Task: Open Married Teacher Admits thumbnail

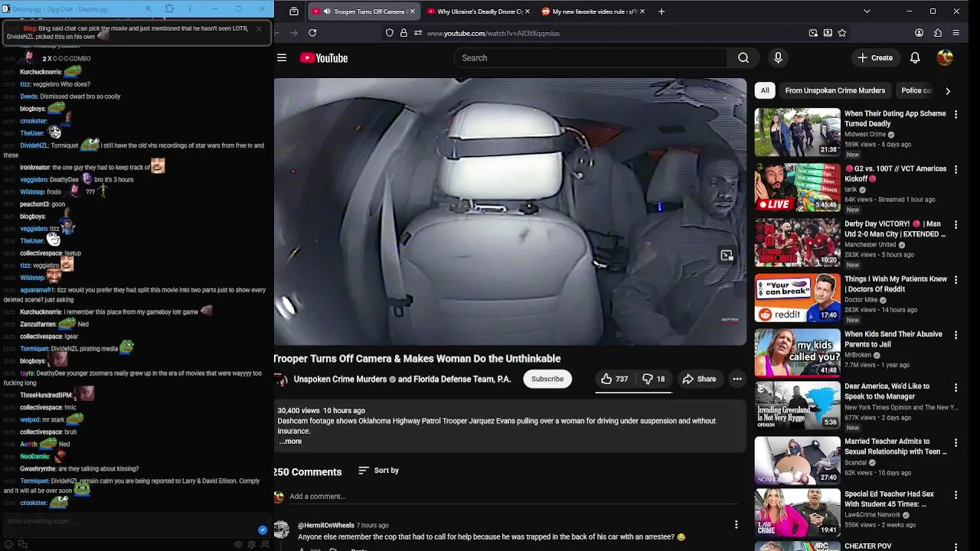Action: [797, 461]
